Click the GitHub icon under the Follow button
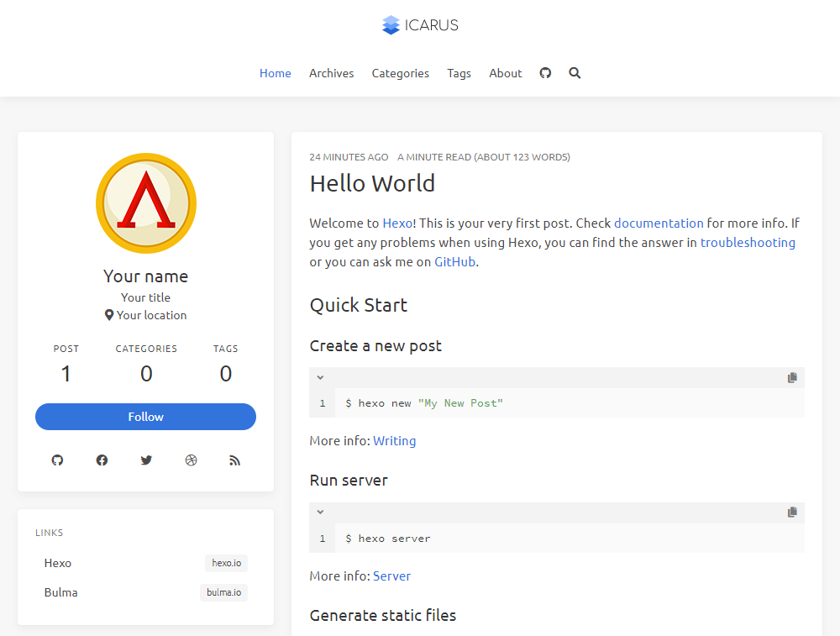 pyautogui.click(x=57, y=460)
